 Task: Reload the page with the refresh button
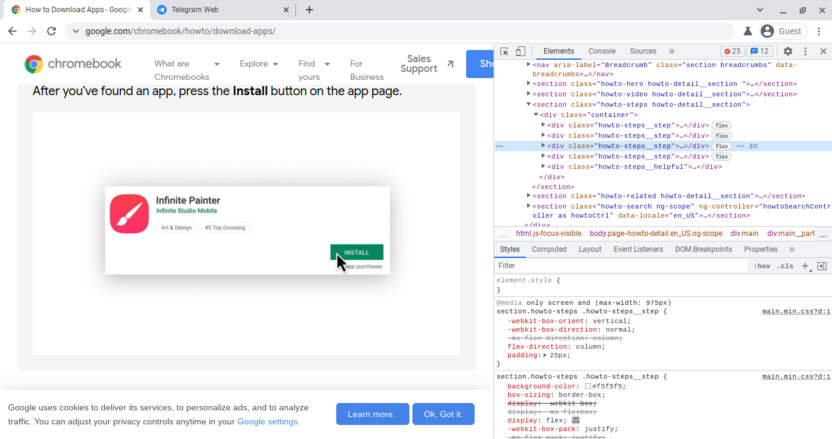tap(53, 31)
